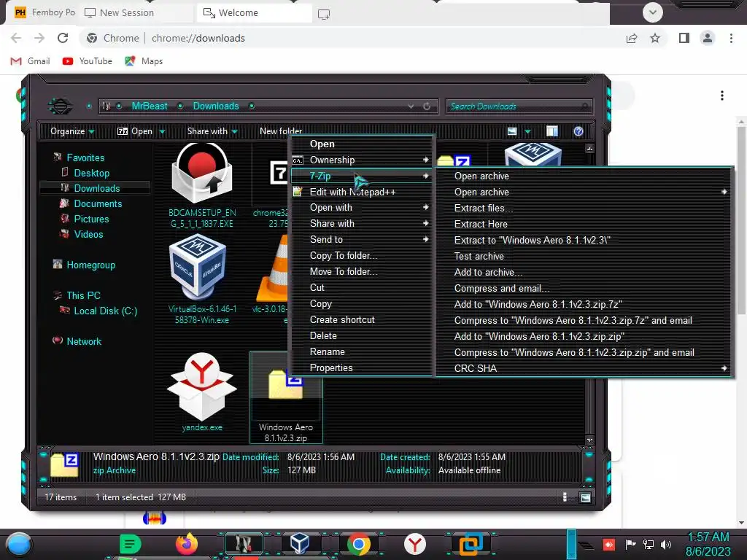Image resolution: width=747 pixels, height=560 pixels.
Task: Expand the Open with submenu
Action: pos(361,208)
